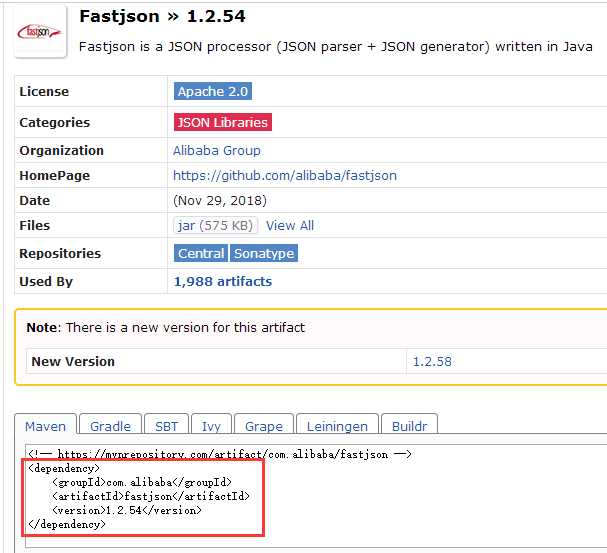The height and width of the screenshot is (553, 607).
Task: Click the new version note text
Action: pos(166,327)
